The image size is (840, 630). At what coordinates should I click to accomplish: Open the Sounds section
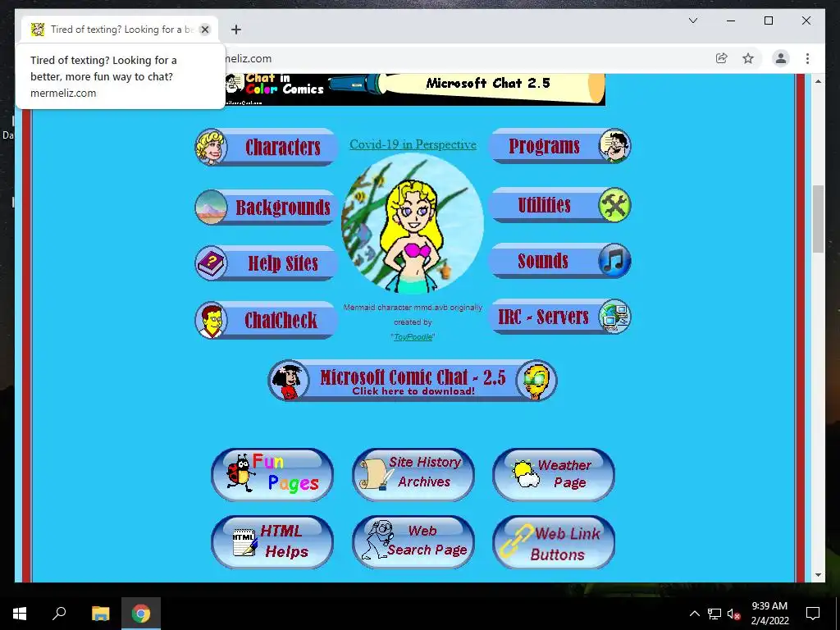click(560, 261)
